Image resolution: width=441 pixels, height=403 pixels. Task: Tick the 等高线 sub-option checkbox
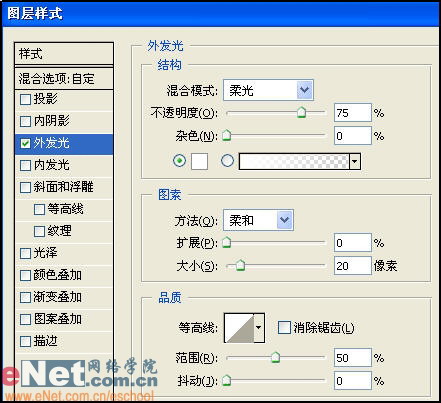click(39, 209)
